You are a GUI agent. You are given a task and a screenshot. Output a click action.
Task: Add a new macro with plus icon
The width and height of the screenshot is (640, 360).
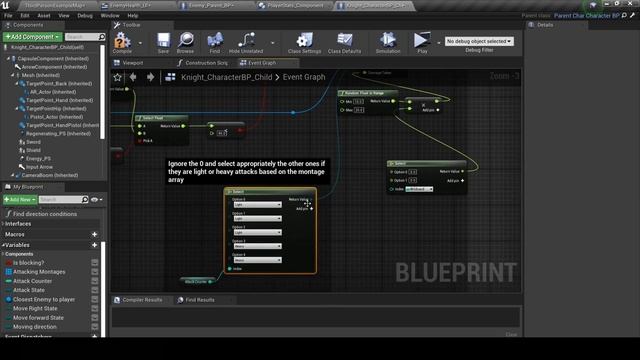[94, 234]
